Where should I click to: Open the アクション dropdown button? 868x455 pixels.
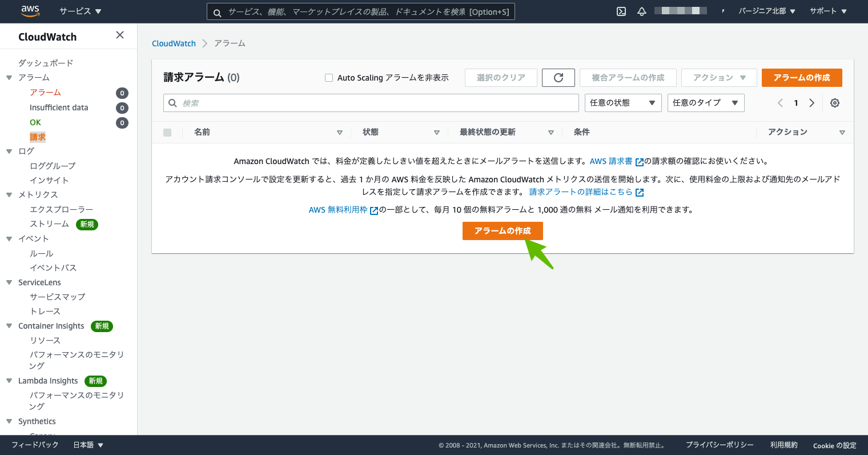click(x=719, y=78)
